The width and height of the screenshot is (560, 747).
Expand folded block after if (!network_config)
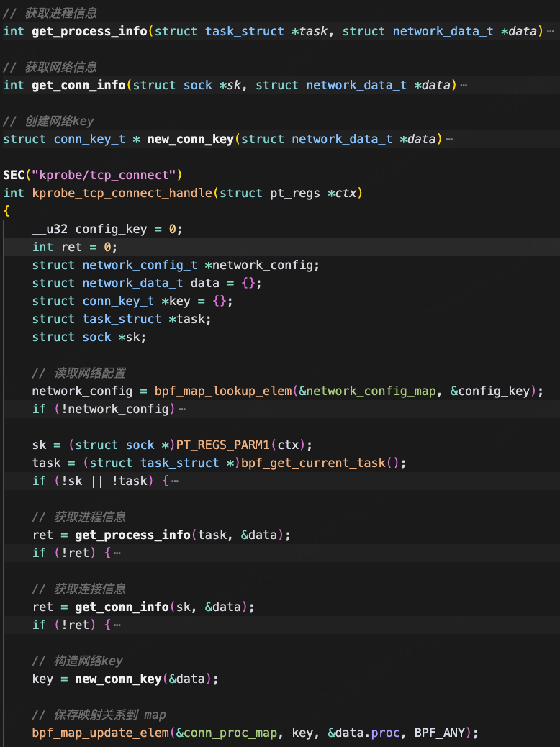(x=181, y=409)
